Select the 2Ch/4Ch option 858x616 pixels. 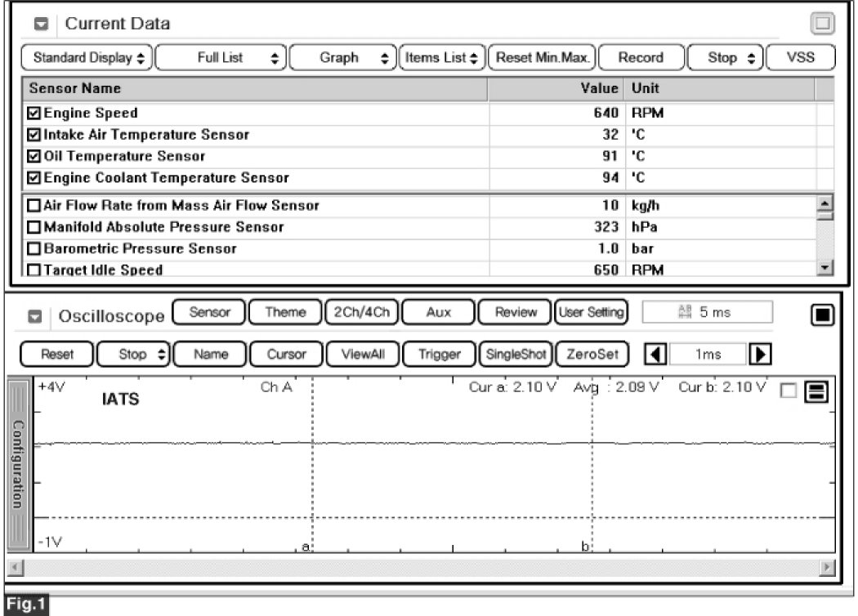point(362,312)
